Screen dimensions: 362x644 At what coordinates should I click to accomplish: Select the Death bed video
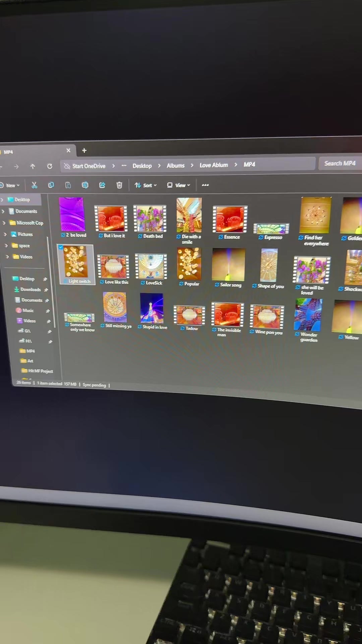150,222
